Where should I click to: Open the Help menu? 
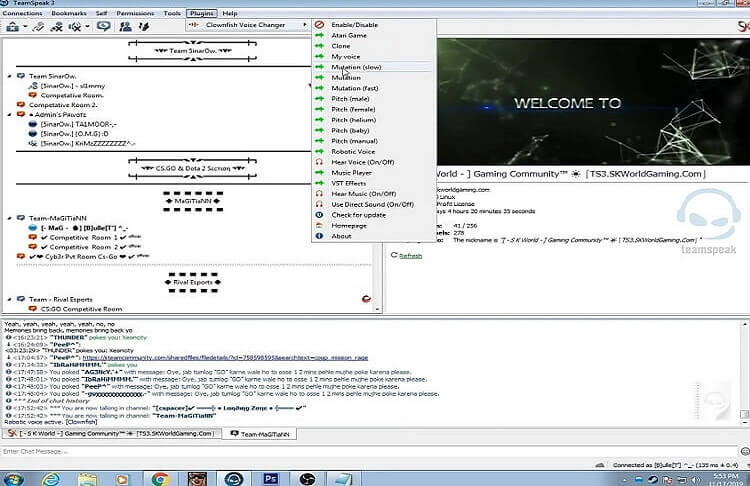click(x=230, y=13)
